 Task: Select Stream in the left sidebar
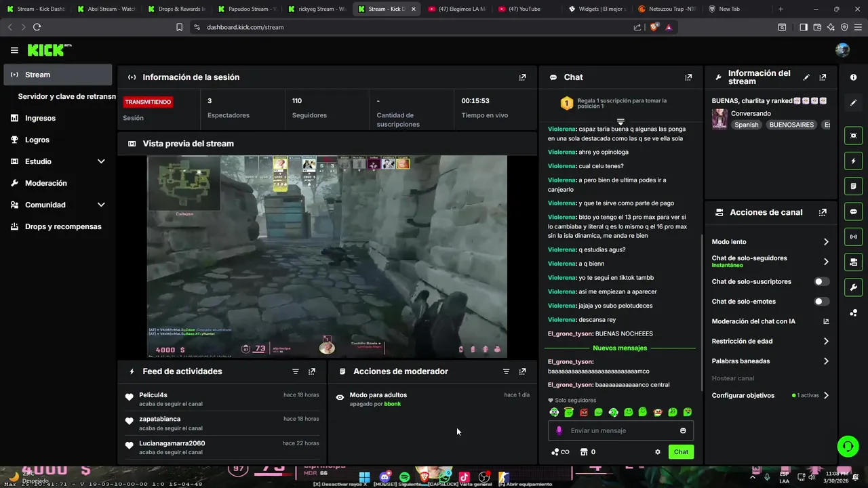[x=58, y=75]
